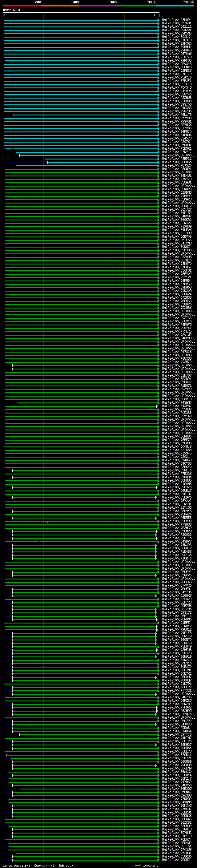Click hit UniRef100_P50345
This screenshot has height=868, width=197.
176,88
